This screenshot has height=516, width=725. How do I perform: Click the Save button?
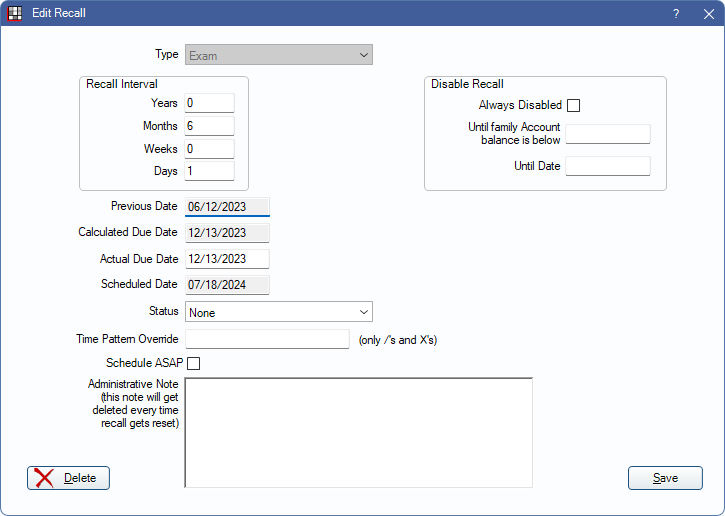click(x=665, y=478)
